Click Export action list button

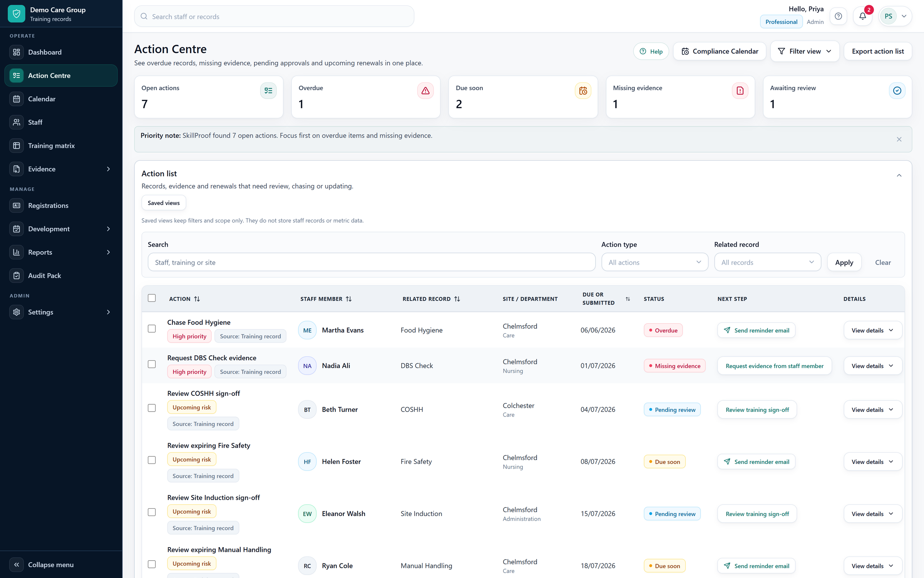tap(877, 52)
